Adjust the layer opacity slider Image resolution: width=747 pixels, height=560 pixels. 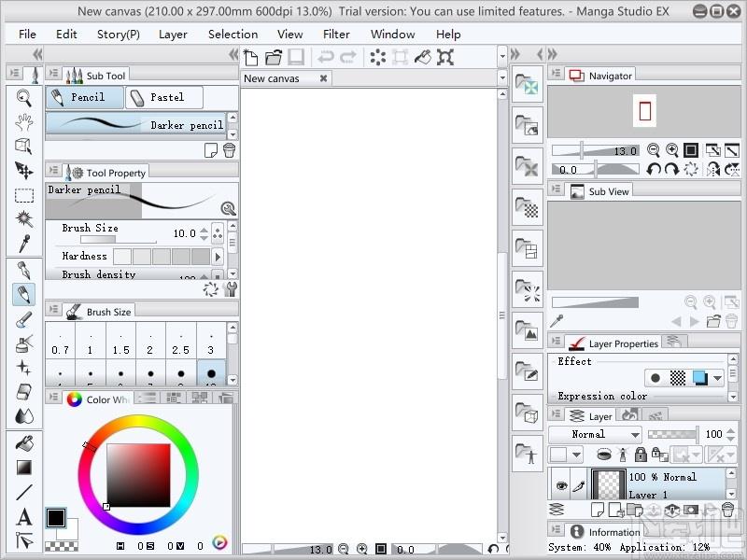(673, 434)
